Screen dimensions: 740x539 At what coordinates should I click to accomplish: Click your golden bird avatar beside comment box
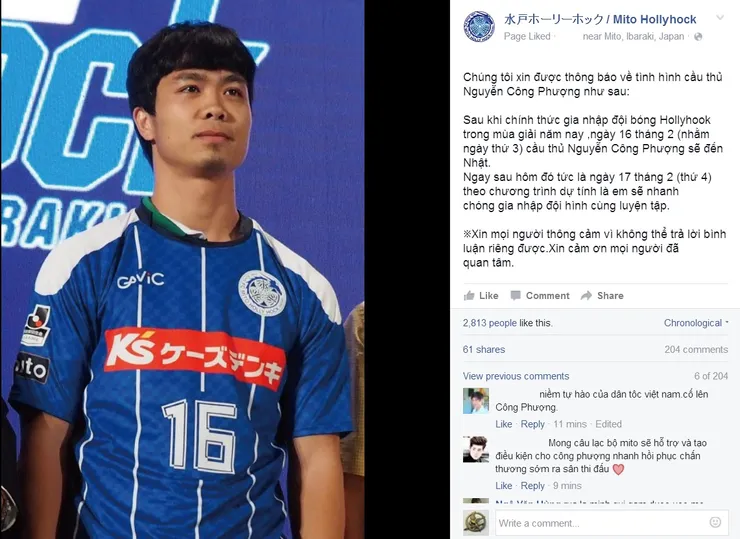click(x=476, y=522)
